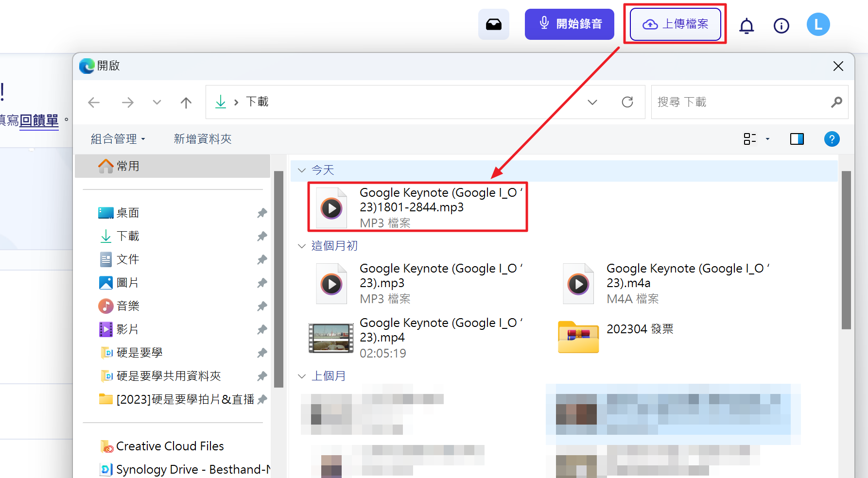Click the refresh folder icon

coord(627,102)
